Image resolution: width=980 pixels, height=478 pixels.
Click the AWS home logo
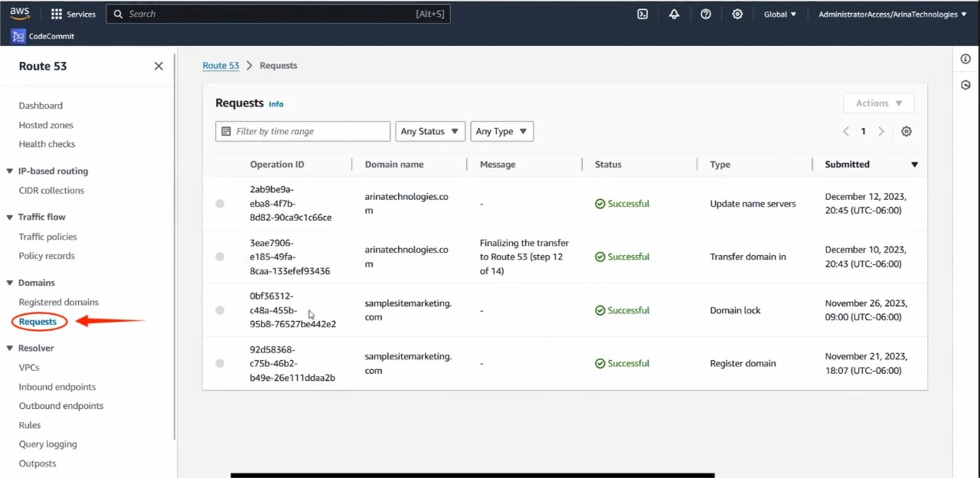point(19,12)
